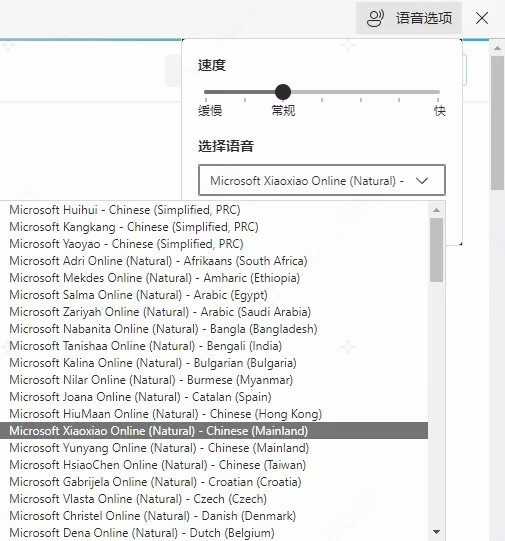Viewport: 505px width, 541px height.
Task: Click the page scrollbar up arrow
Action: 497,48
